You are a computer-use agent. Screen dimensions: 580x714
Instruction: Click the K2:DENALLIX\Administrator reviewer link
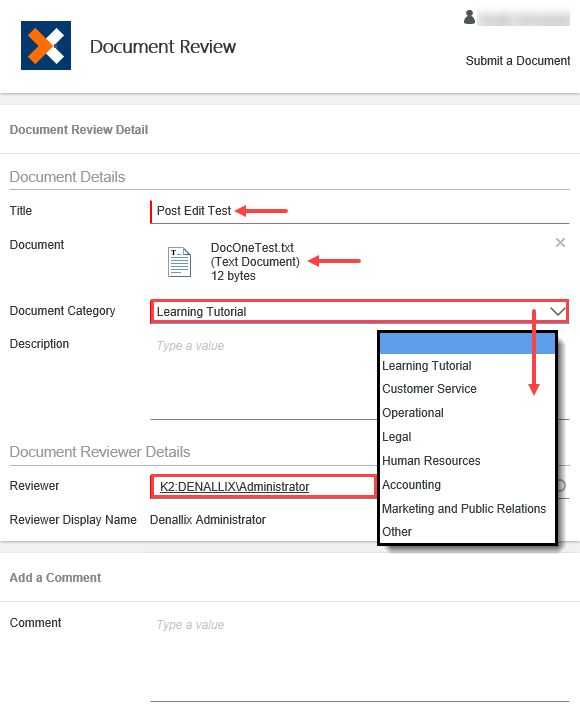234,487
